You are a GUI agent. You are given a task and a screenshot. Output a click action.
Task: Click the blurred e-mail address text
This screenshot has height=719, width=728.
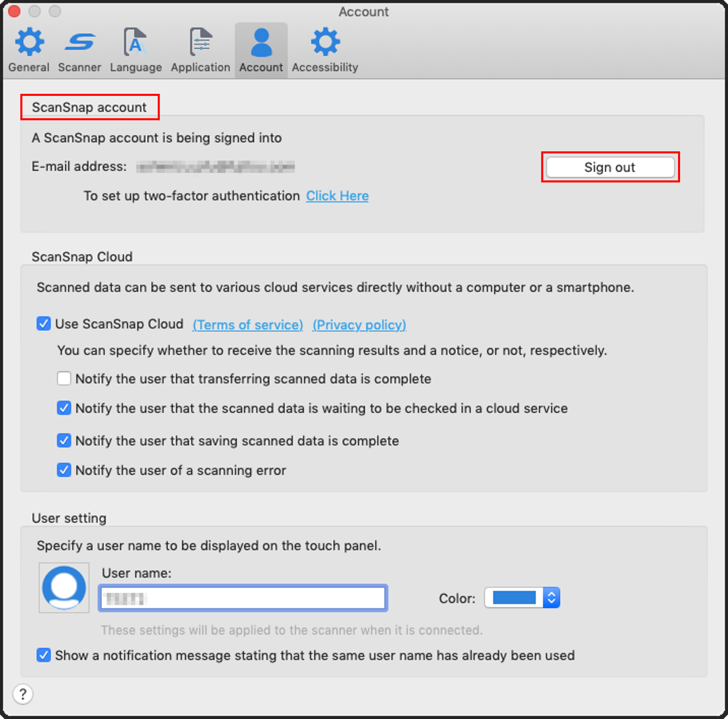point(216,166)
